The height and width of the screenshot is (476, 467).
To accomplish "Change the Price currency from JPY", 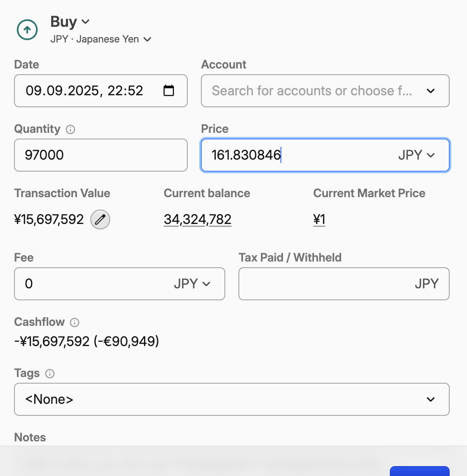I will click(416, 155).
